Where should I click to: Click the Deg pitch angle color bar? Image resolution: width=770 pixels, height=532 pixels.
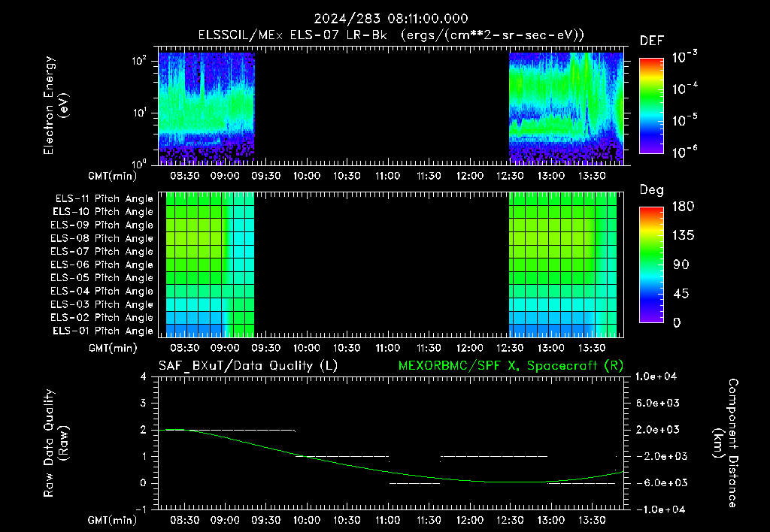click(x=651, y=265)
